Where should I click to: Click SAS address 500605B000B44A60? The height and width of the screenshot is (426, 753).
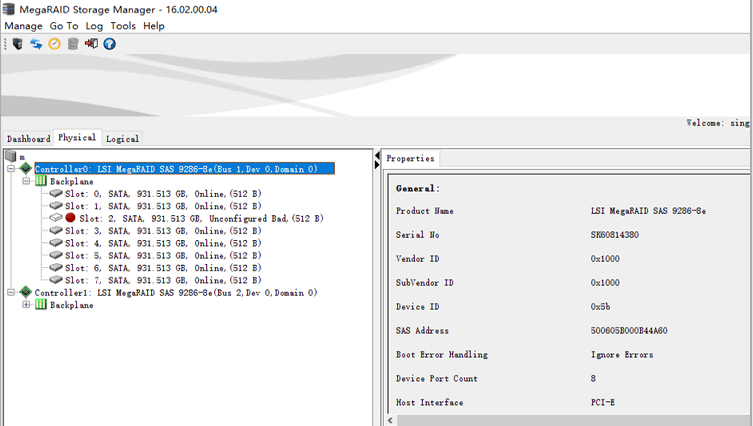pyautogui.click(x=629, y=330)
